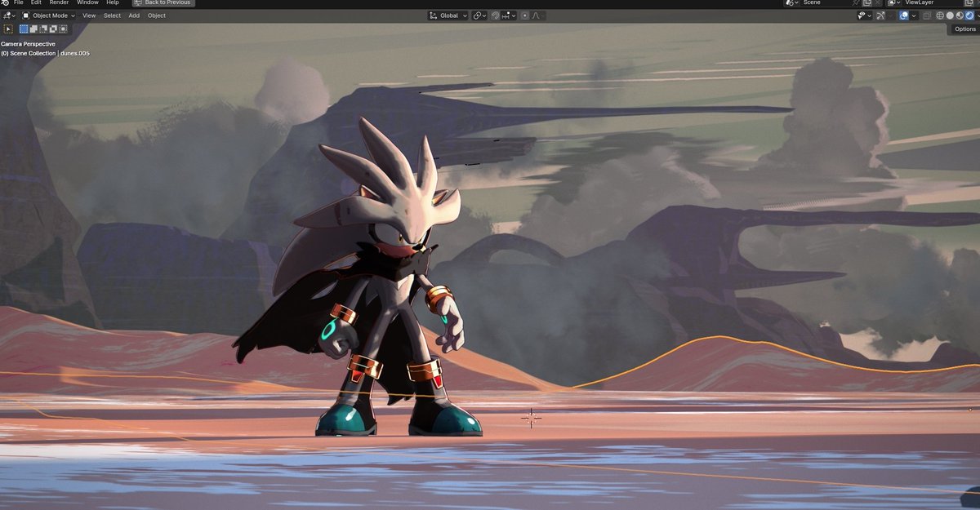Toggle viewport overlays
The image size is (980, 510).
904,16
